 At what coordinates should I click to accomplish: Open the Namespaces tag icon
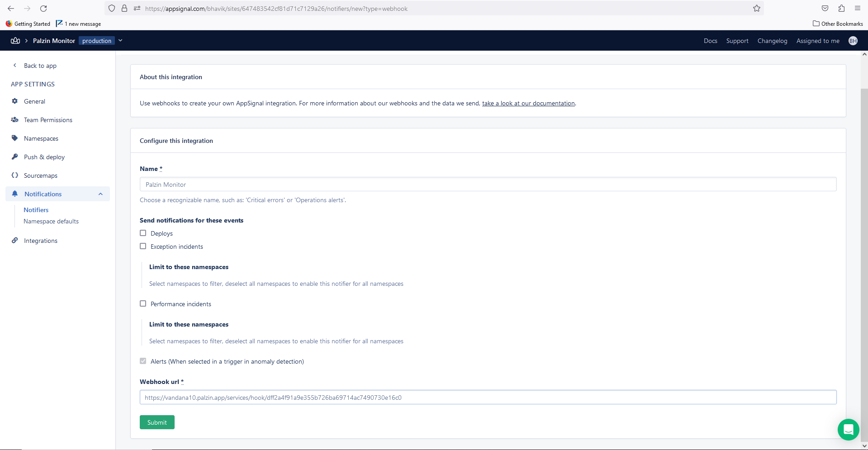coord(15,138)
